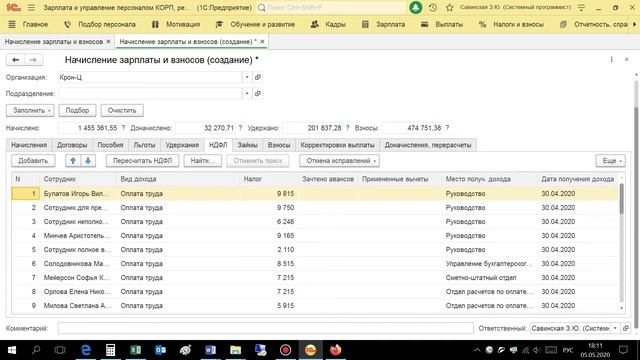
Task: Click in the Комментарий input field
Action: click(x=266, y=328)
